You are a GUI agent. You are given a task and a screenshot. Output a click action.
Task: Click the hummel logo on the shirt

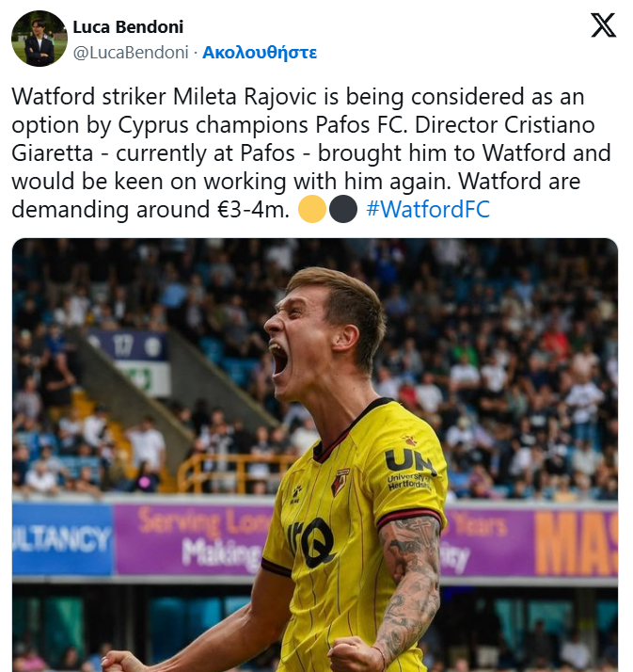click(x=295, y=495)
